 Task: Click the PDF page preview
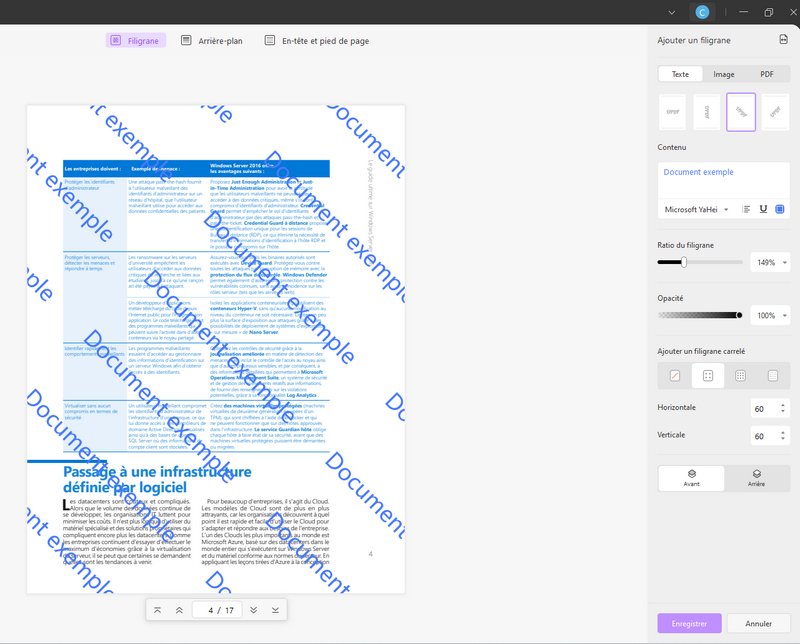[216, 349]
